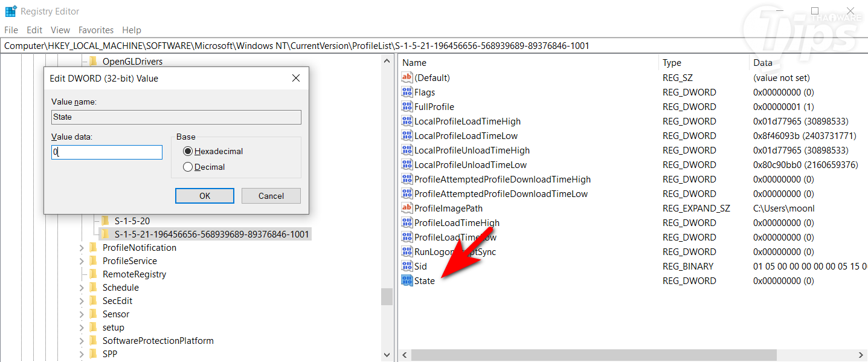Click the ProfileLoadTimeHigh DWORD icon
Image resolution: width=868 pixels, height=362 pixels.
(x=407, y=222)
